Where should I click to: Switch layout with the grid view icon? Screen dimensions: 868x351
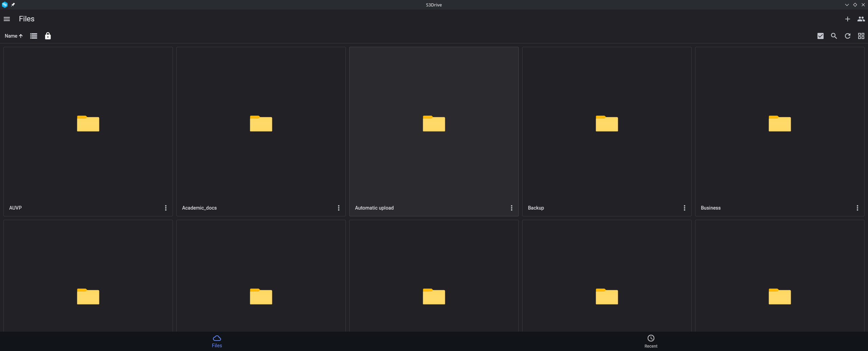point(861,36)
